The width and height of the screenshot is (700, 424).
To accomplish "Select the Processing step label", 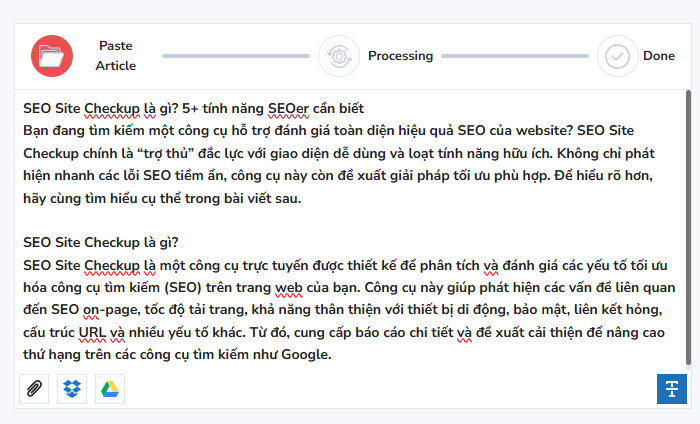I will [x=400, y=56].
